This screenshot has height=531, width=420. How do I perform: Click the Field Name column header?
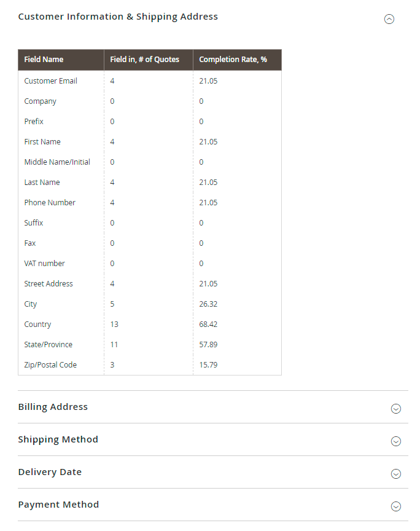(x=44, y=60)
